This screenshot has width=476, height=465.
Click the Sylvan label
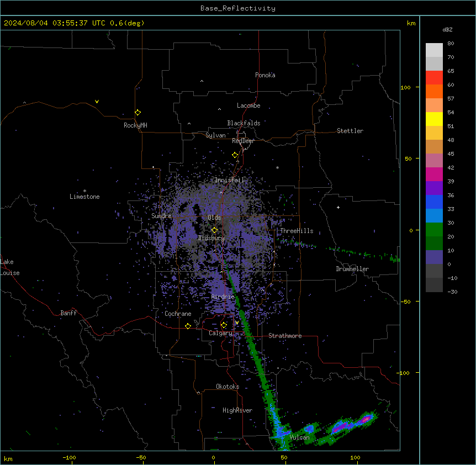[x=215, y=135]
